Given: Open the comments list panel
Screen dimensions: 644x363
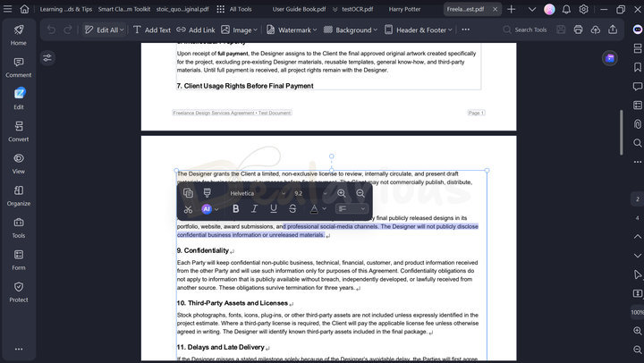Looking at the screenshot, I should pos(638,86).
